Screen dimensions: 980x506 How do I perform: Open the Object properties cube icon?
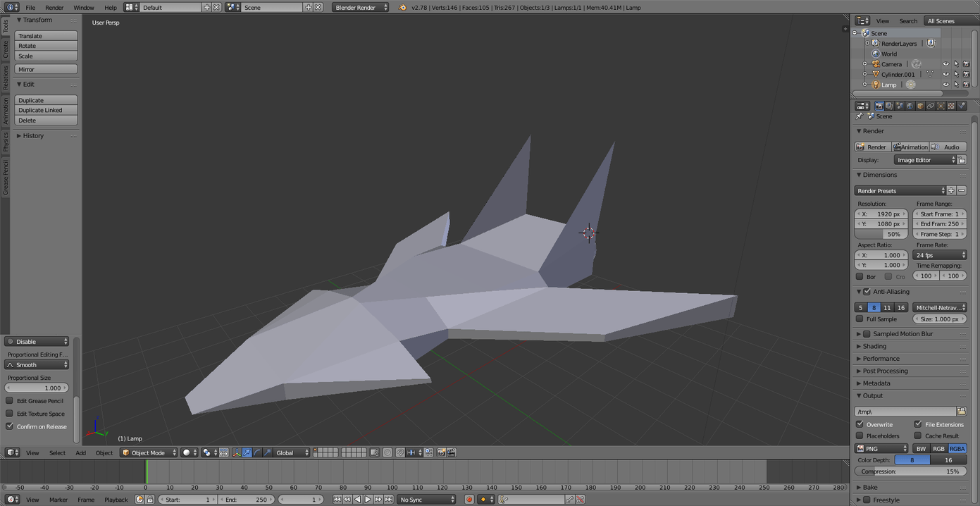[x=920, y=106]
